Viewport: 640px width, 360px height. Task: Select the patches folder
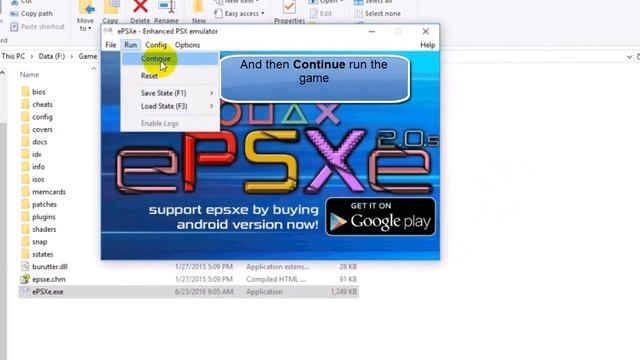[44, 204]
